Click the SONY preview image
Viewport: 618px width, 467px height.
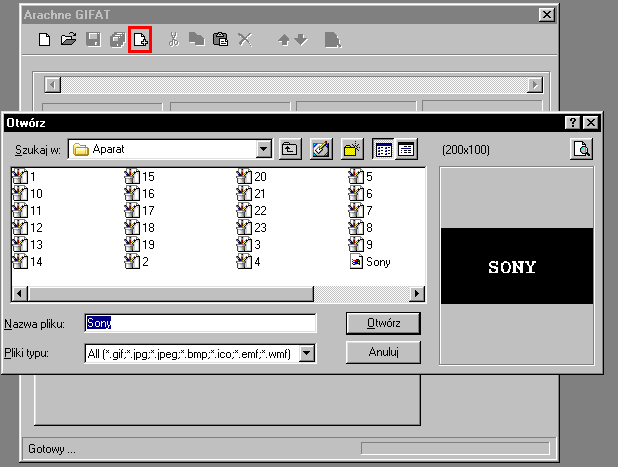pyautogui.click(x=517, y=266)
